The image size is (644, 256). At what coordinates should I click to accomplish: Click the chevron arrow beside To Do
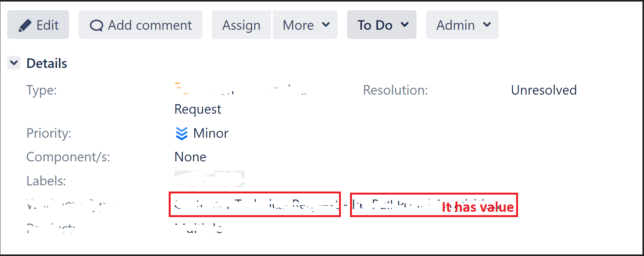tap(405, 25)
